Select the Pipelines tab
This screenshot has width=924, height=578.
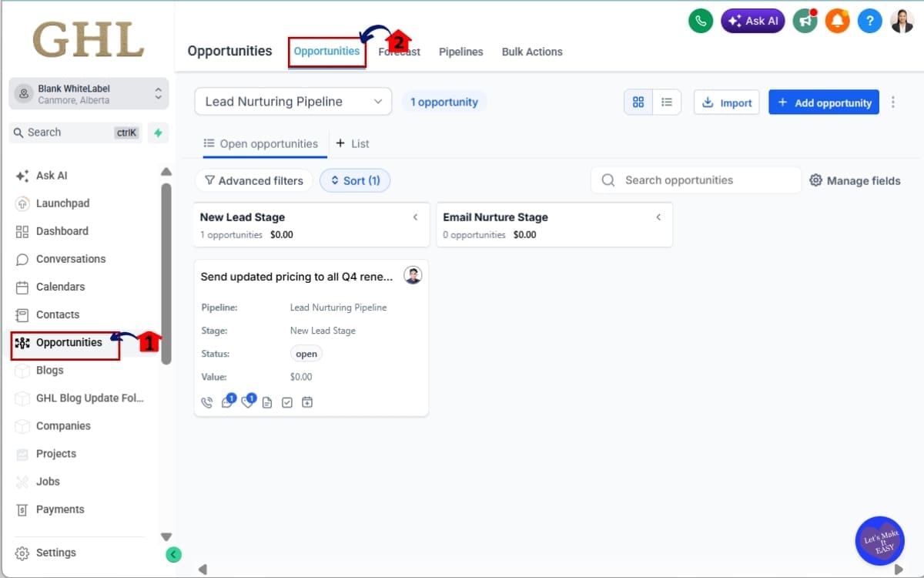point(461,52)
